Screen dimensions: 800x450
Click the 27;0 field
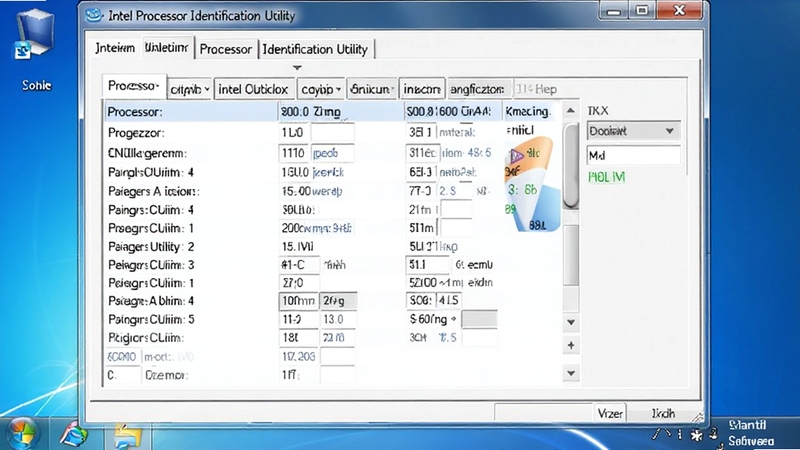point(299,283)
